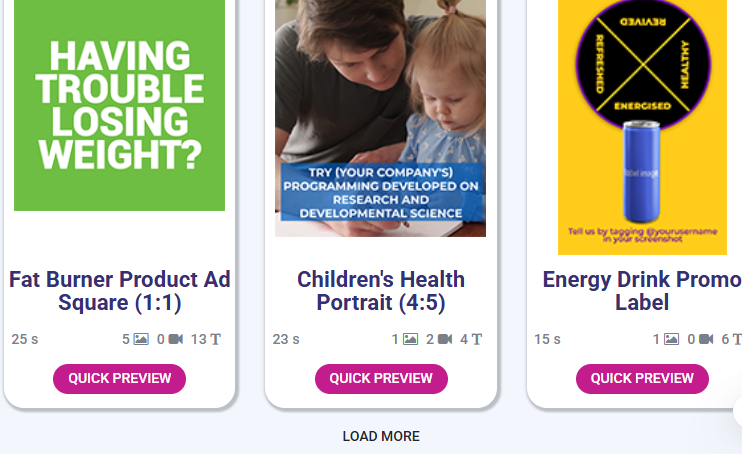Open the yellow Energy Drink can thumbnail
Image resolution: width=742 pixels, height=454 pixels.
(642, 127)
